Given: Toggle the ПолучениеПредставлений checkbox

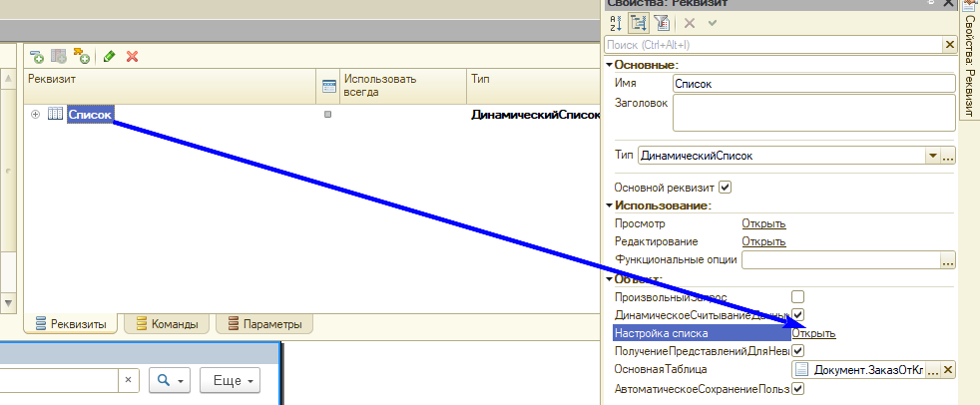Looking at the screenshot, I should (x=797, y=351).
